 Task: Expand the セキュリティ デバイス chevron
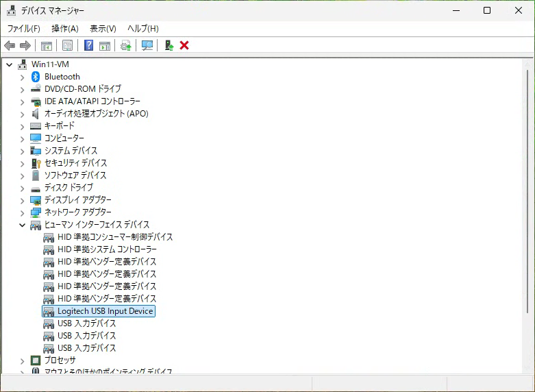[x=22, y=164]
